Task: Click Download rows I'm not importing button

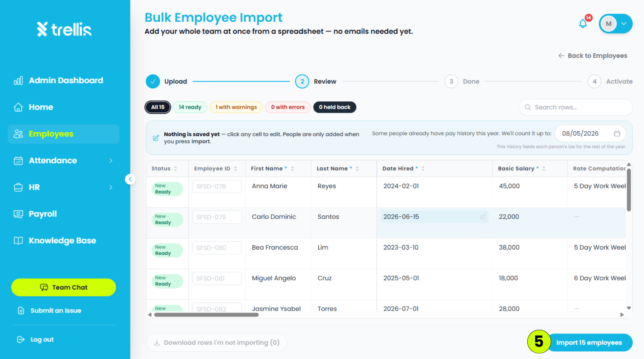Action: 216,343
